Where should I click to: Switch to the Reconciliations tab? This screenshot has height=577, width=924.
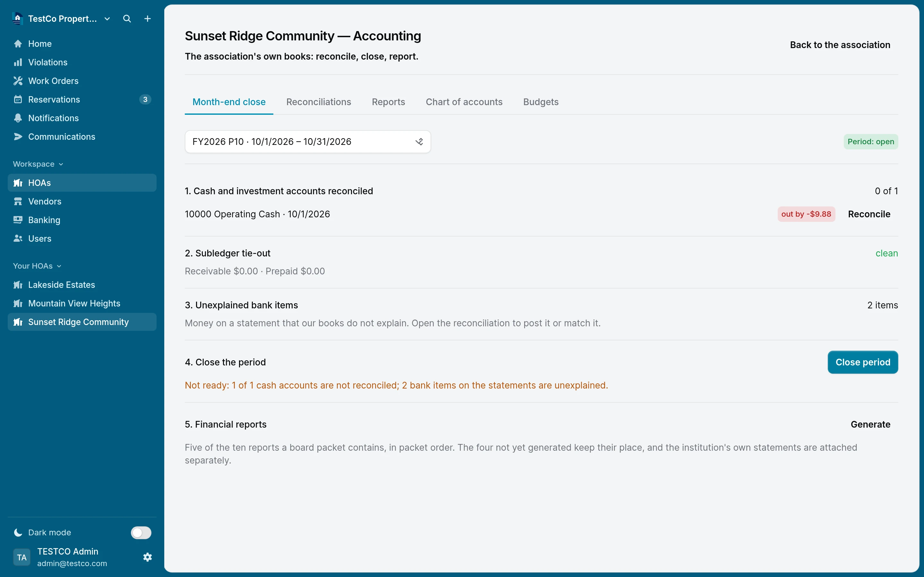(x=319, y=102)
